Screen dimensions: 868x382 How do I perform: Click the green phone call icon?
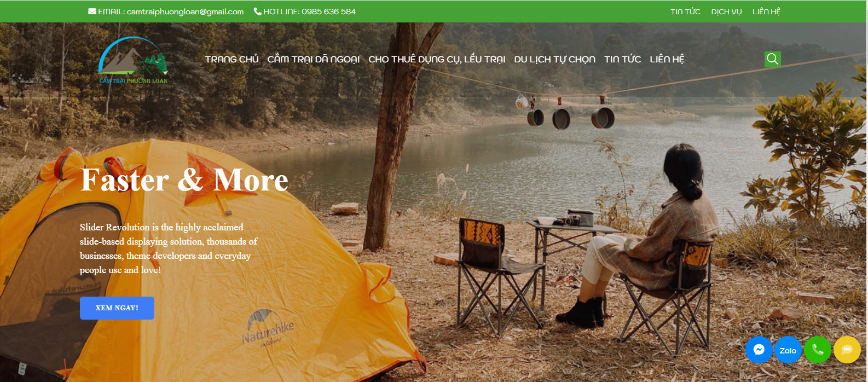coord(818,350)
